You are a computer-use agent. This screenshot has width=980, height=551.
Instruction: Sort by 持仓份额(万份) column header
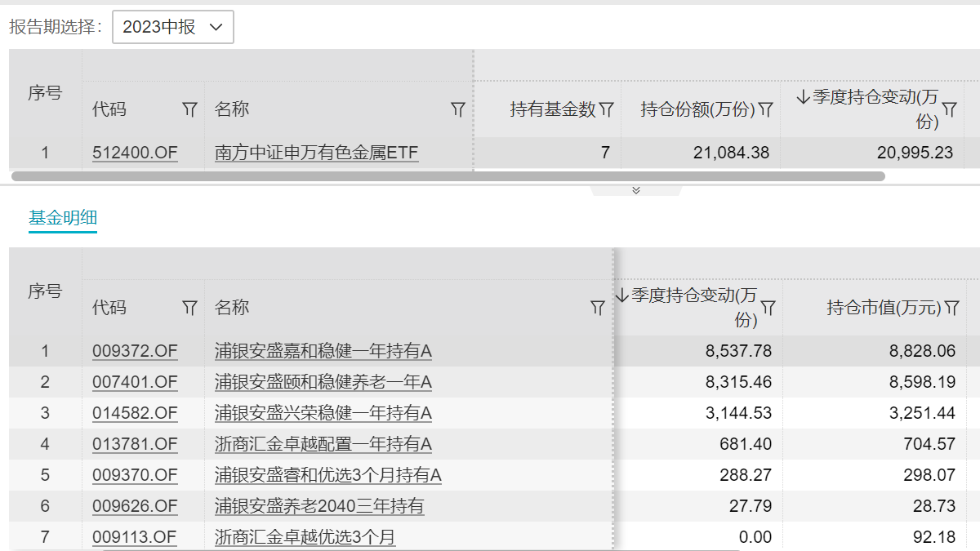click(697, 109)
